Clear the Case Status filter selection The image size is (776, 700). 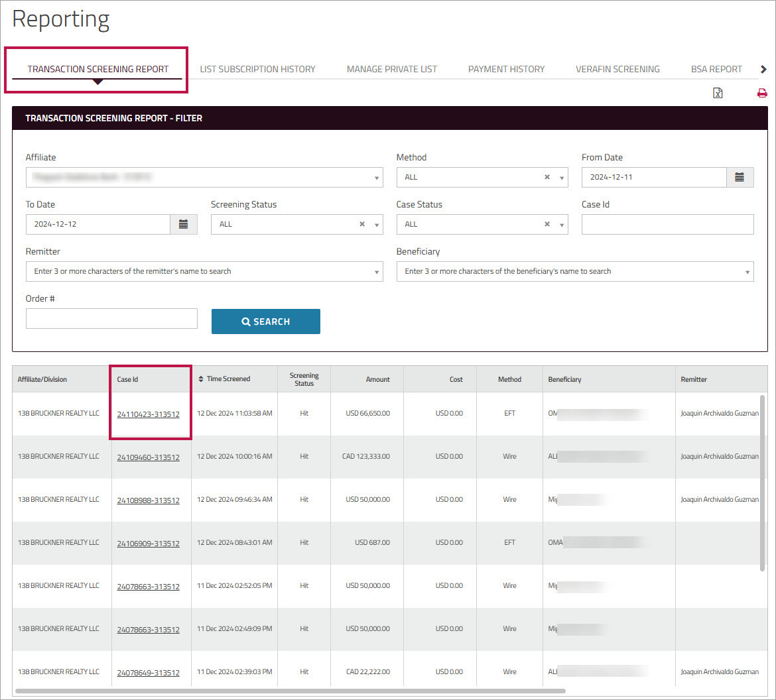547,224
